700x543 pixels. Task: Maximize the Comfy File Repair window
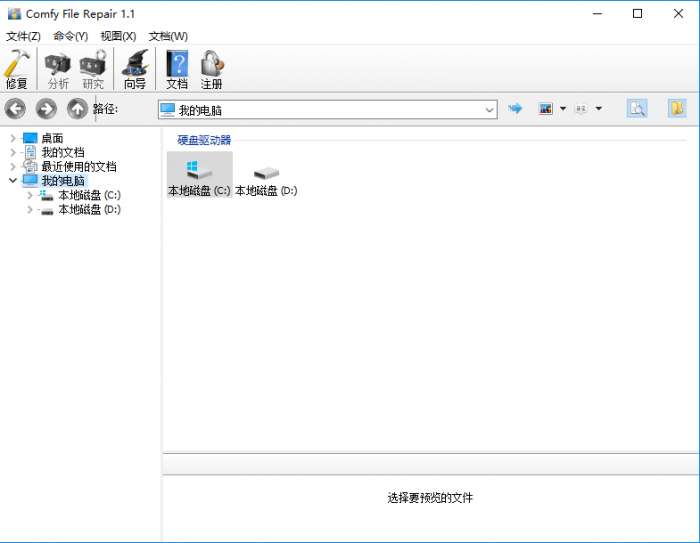click(638, 14)
